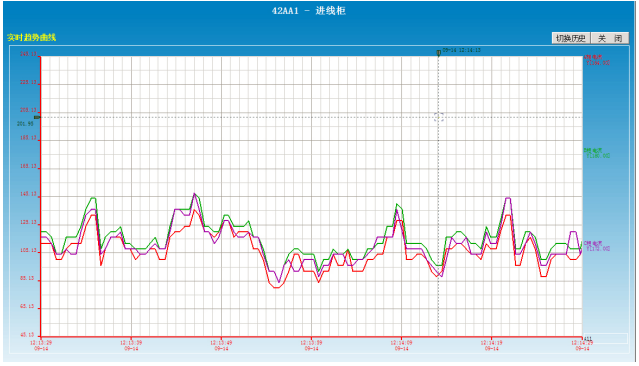
Task: Select the horizontal value cursor handle at 201.95
Action: click(37, 117)
